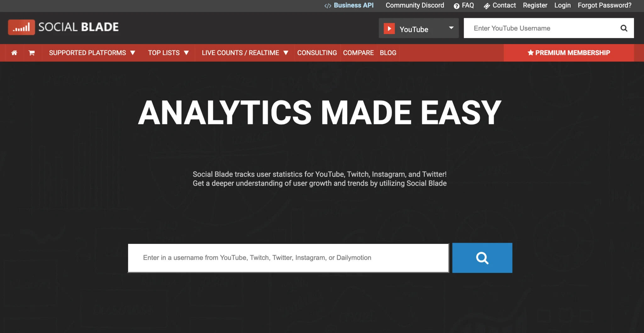
Task: Click the red YouTube play icon
Action: 389,29
